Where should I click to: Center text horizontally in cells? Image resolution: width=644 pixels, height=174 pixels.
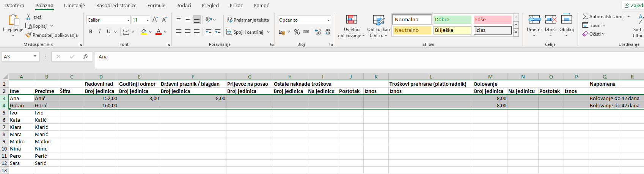pyautogui.click(x=188, y=32)
